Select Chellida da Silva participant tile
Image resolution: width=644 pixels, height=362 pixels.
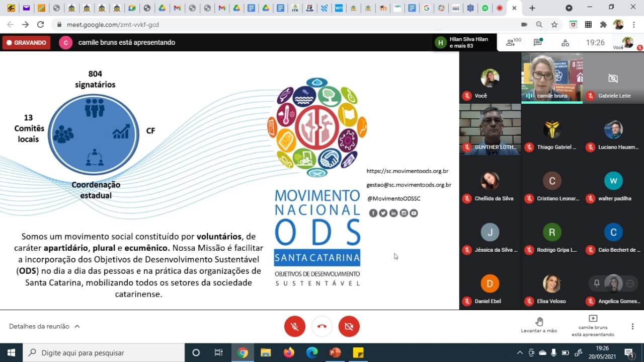[x=490, y=180]
